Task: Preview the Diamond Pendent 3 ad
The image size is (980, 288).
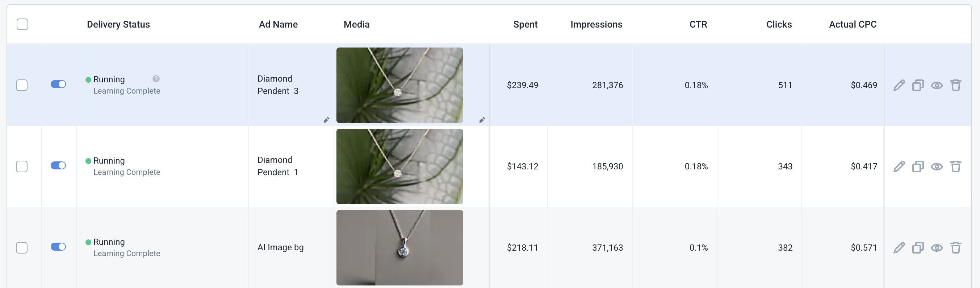Action: pos(937,85)
